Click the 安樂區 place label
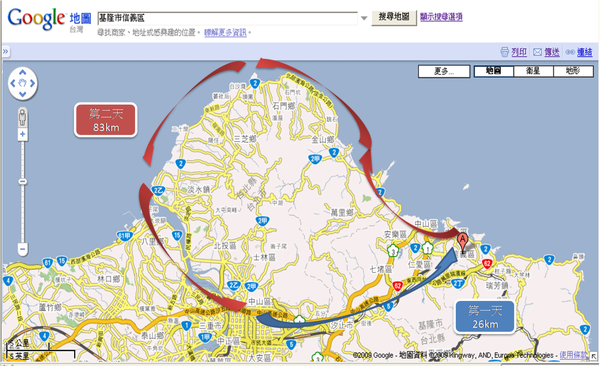 395,234
